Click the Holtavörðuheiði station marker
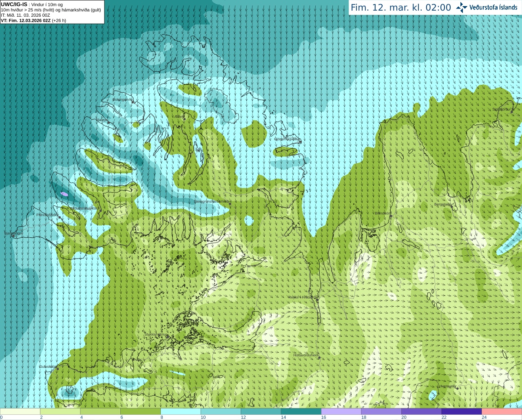The width and height of the screenshot is (522, 420). coord(319,358)
